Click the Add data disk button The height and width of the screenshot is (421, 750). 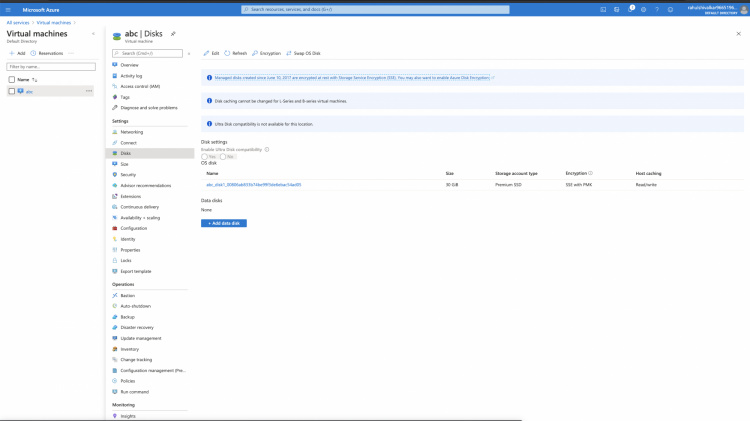[224, 223]
